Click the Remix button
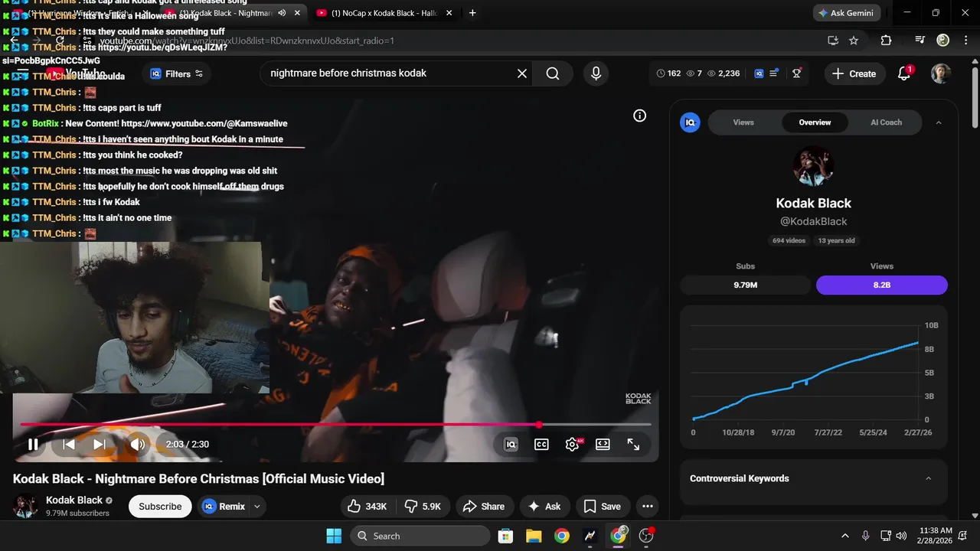The width and height of the screenshot is (980, 551). coord(224,506)
